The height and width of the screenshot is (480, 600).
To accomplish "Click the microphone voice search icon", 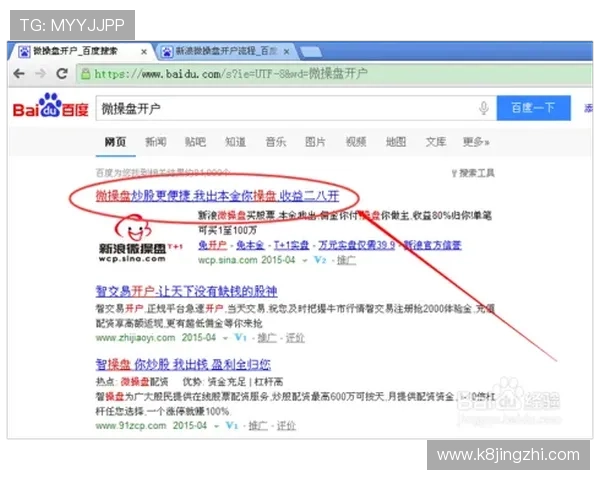I will coord(484,108).
